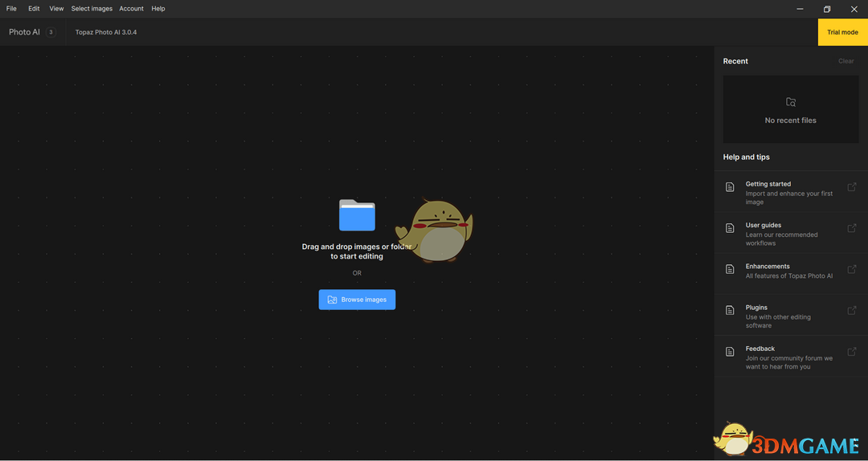Open the Enhancements help link
Viewport: 868px width, 461px height.
point(791,274)
